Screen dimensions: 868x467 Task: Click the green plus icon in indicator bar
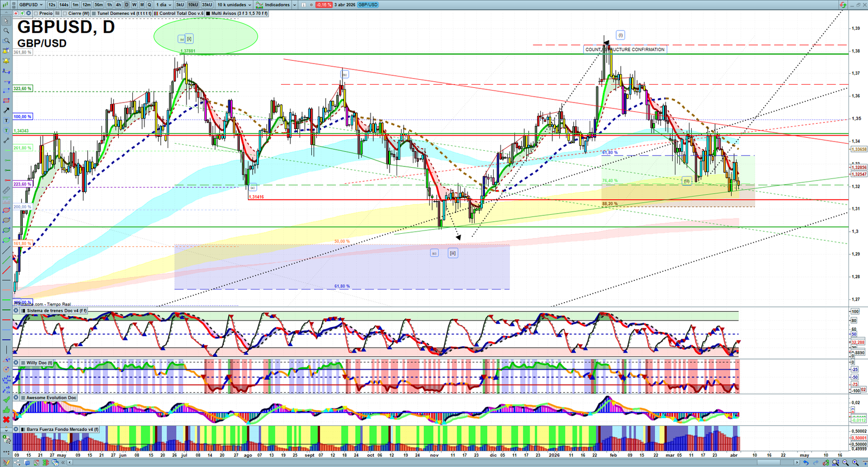point(22,14)
